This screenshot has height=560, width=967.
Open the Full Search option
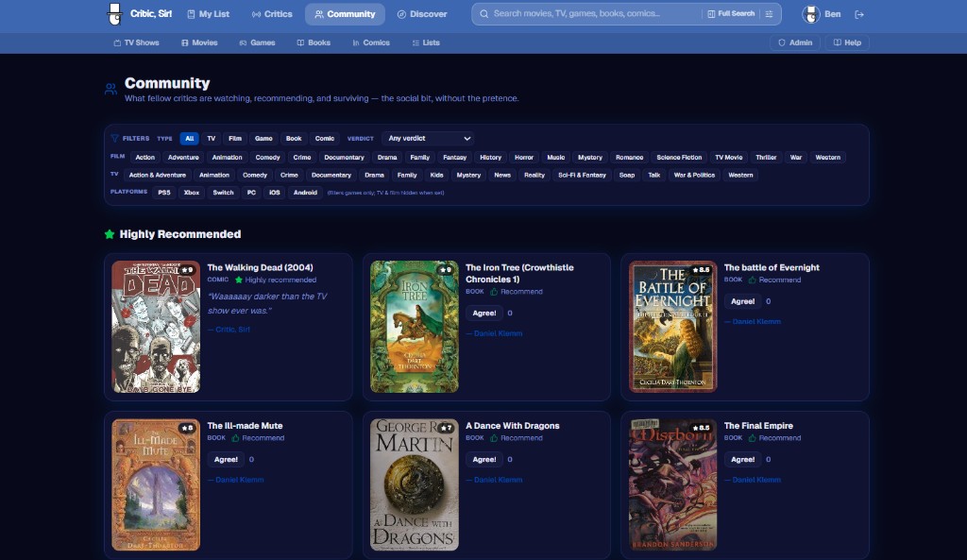[731, 14]
